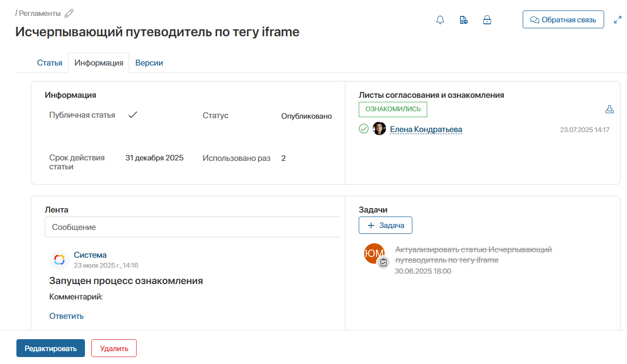
Task: Click the padlock access icon
Action: [x=487, y=20]
